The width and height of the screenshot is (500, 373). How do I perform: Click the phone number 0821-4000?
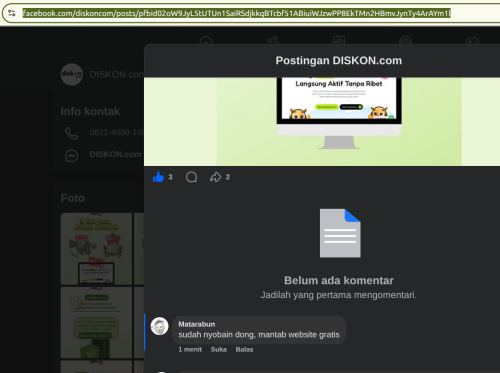pyautogui.click(x=117, y=132)
